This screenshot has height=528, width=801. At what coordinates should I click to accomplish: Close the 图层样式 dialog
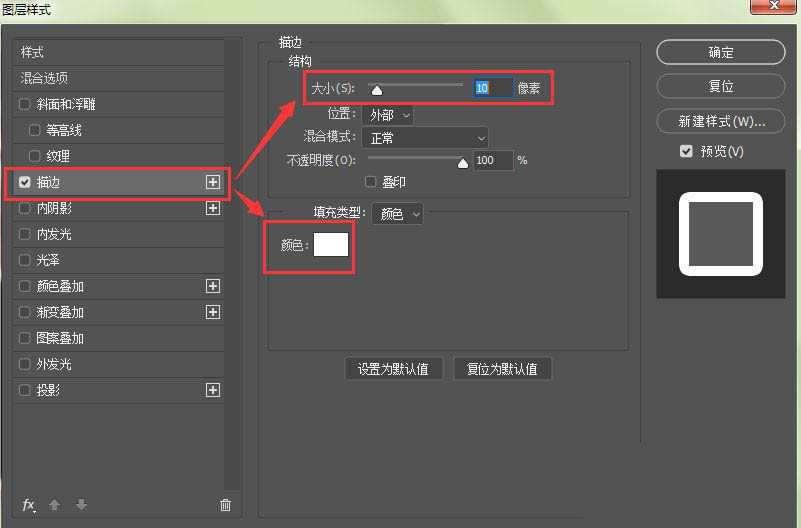pos(774,6)
